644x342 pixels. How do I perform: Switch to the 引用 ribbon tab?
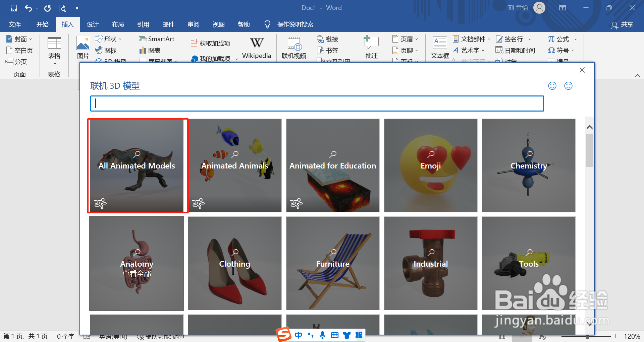coord(143,24)
